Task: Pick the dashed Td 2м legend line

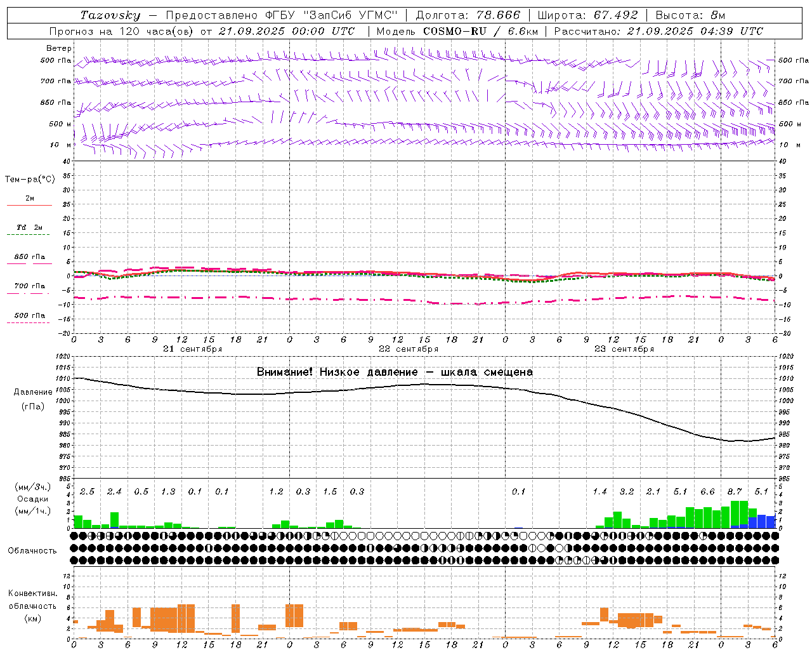Action: tap(28, 235)
